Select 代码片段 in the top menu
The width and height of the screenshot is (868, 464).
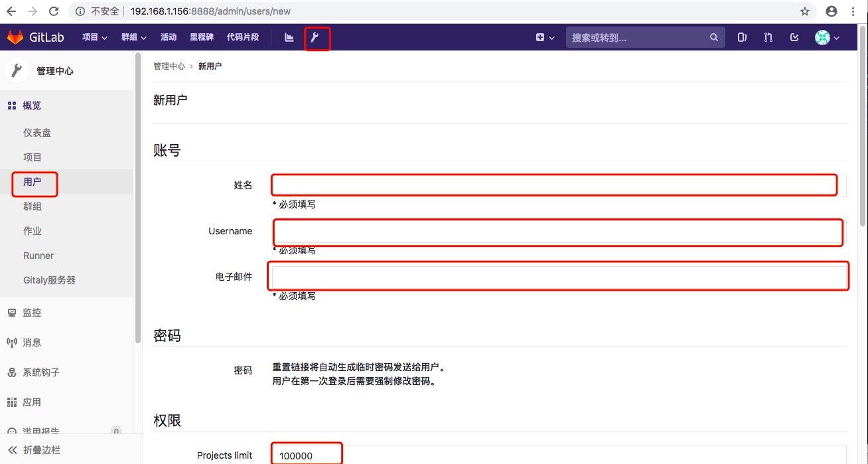pos(242,38)
